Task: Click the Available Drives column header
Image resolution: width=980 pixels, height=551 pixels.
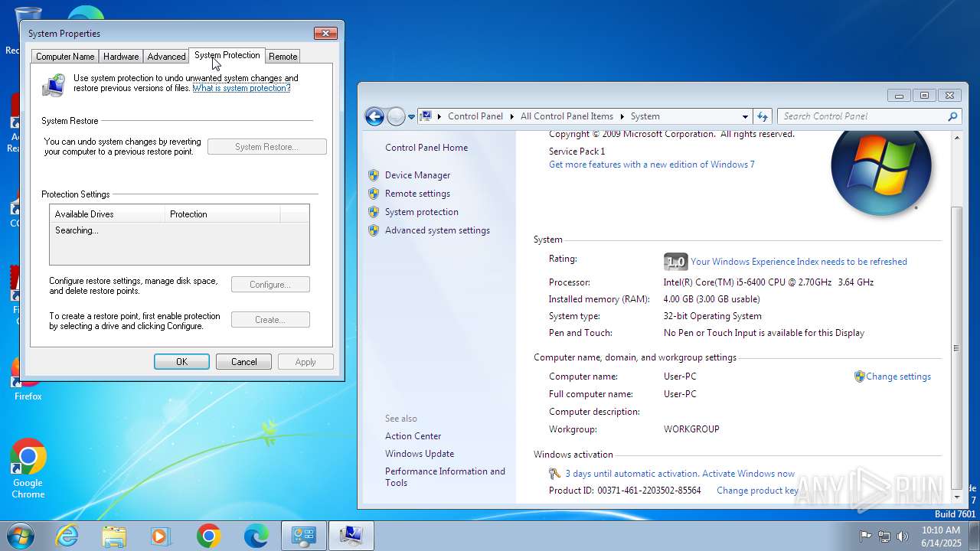Action: click(108, 214)
